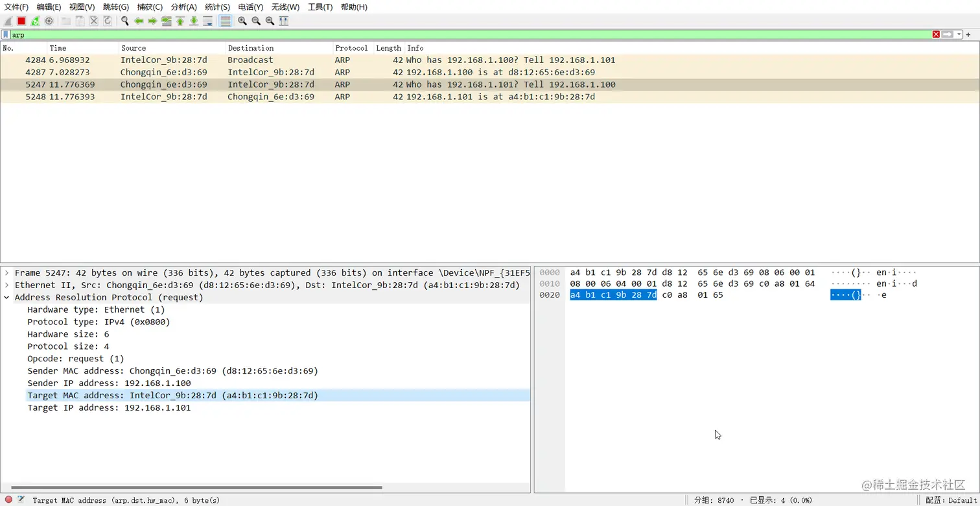This screenshot has width=980, height=506.
Task: Select the Sender MAC address field
Action: click(x=172, y=371)
